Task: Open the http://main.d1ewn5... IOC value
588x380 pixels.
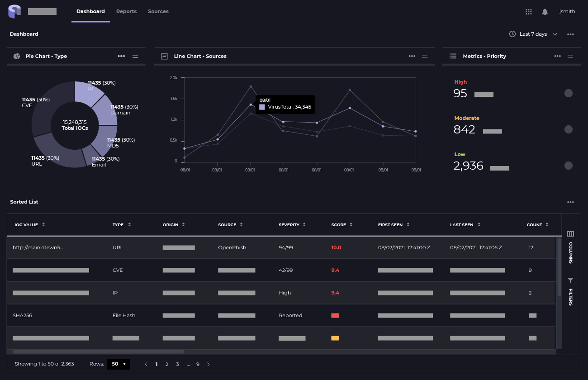Action: (x=38, y=247)
